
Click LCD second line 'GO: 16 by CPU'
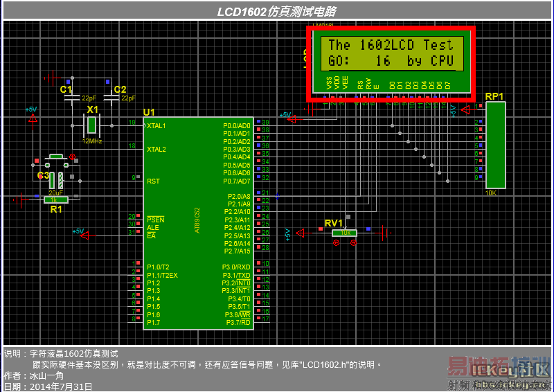coord(391,61)
